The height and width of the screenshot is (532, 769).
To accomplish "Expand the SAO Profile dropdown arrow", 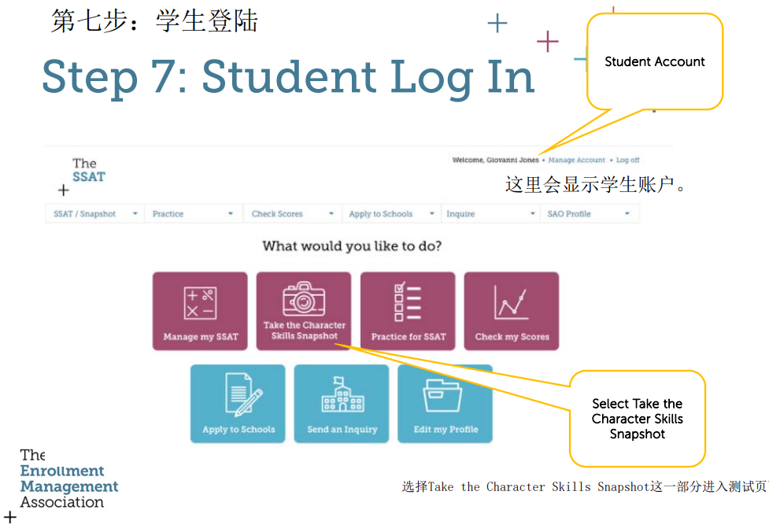I will pos(627,213).
